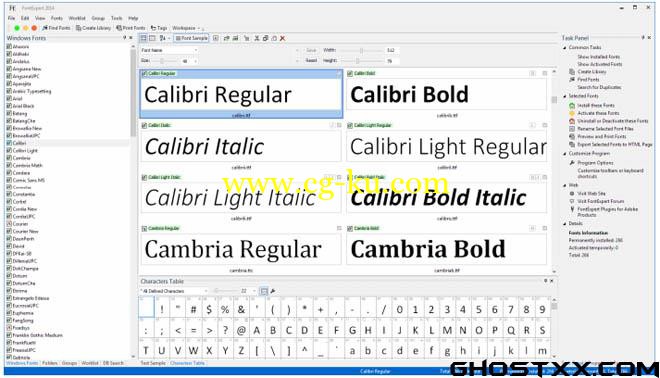
Task: Click Install these Fonts link
Action: [596, 105]
